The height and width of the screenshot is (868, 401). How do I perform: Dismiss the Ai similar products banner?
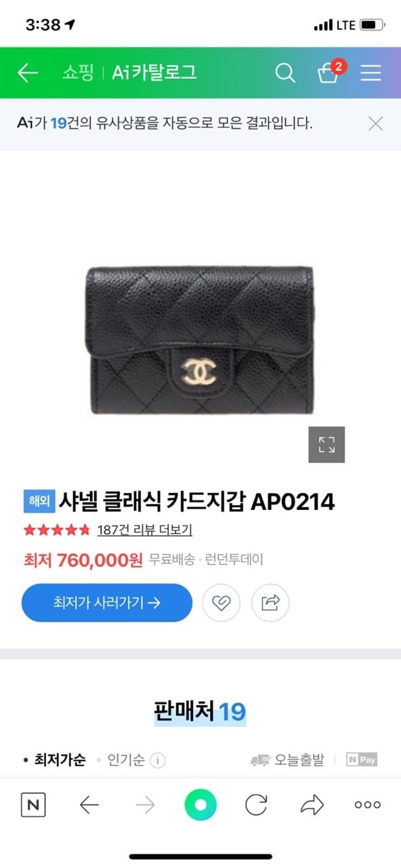[x=375, y=123]
